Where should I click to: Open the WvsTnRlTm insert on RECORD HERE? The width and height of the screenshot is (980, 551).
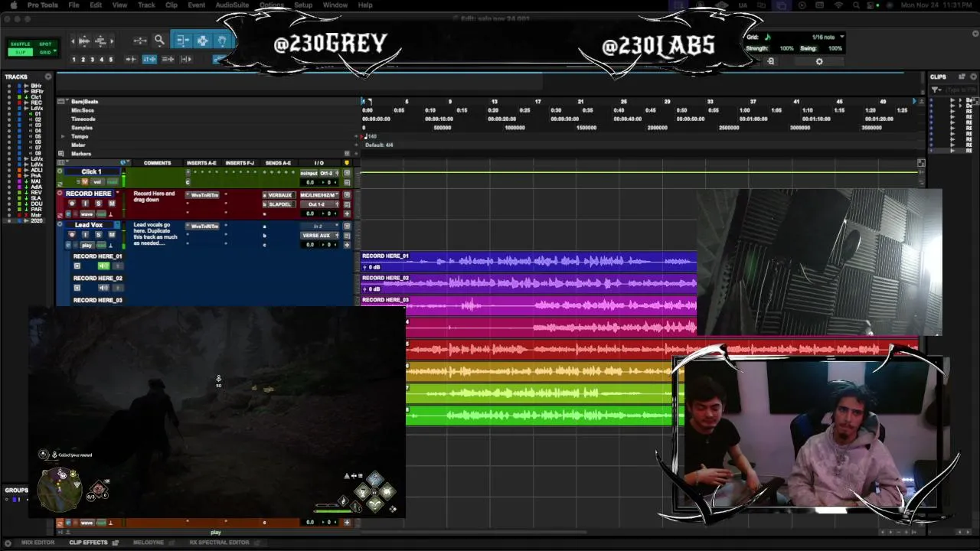204,195
